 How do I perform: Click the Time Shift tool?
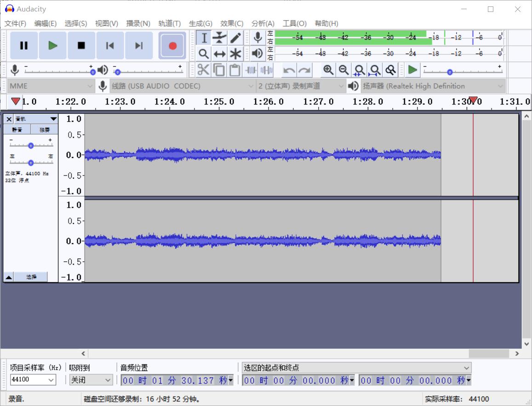point(219,54)
